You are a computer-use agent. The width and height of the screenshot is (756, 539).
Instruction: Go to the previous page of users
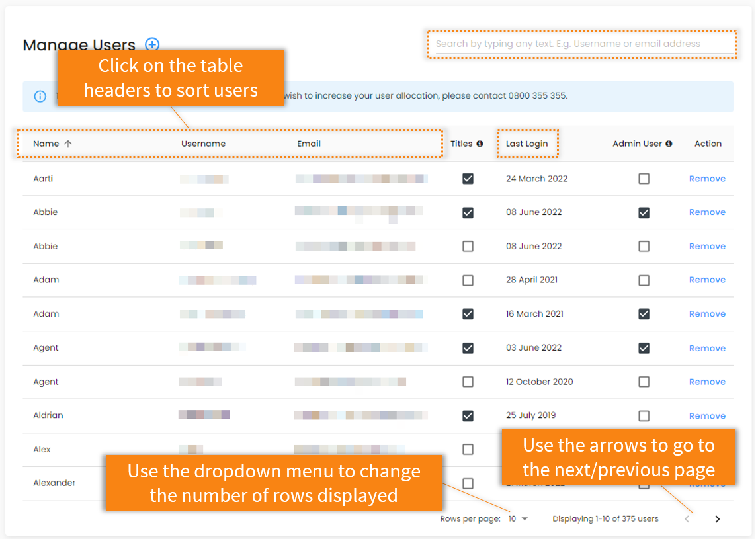[687, 519]
